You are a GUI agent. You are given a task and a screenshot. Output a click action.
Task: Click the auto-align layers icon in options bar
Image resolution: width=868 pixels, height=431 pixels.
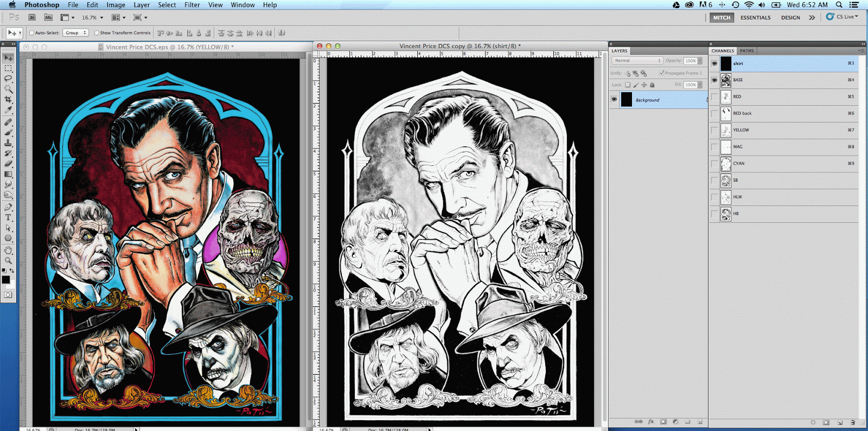[282, 33]
